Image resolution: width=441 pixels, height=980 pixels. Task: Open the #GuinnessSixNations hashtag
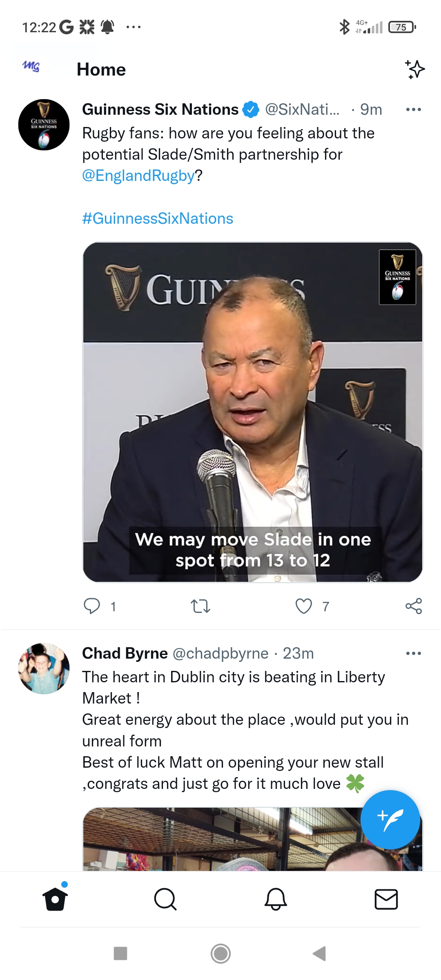click(158, 218)
